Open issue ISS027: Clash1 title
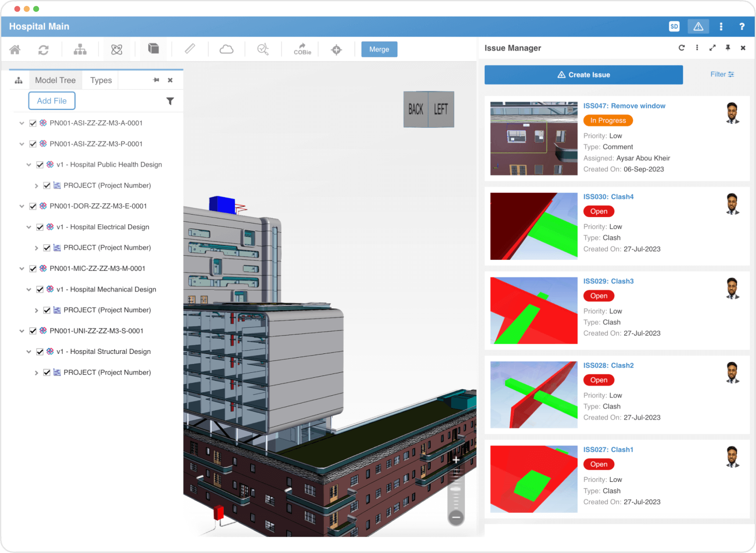 608,450
